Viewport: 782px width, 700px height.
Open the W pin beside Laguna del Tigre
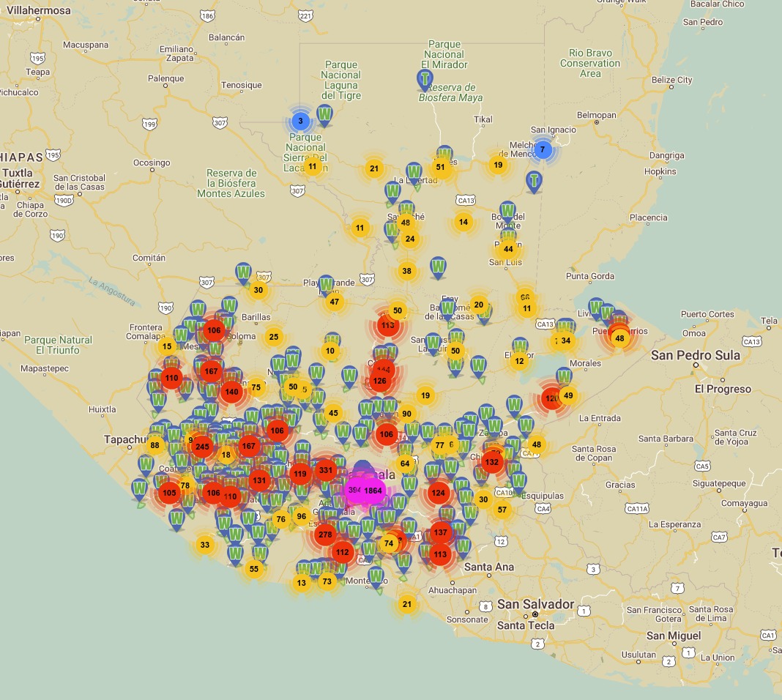pyautogui.click(x=324, y=116)
